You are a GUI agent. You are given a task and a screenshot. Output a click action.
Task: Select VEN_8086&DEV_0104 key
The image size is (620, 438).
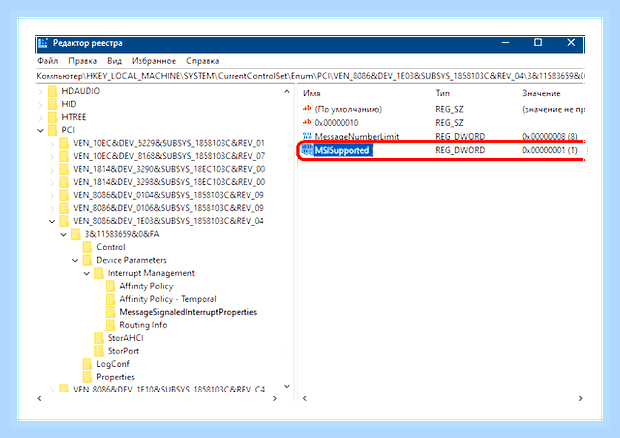pyautogui.click(x=168, y=195)
